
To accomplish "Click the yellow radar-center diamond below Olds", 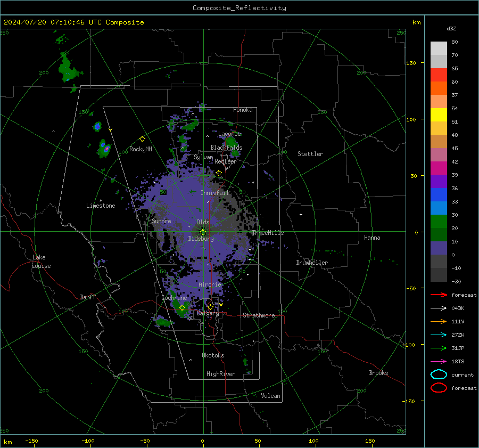I will click(203, 232).
